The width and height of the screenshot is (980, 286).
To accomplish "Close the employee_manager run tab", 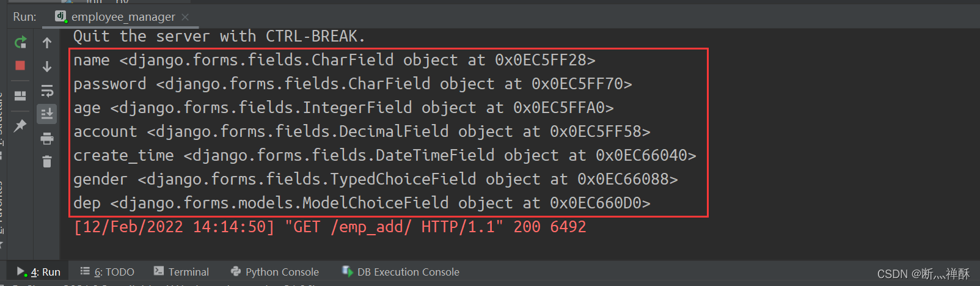I will pos(185,17).
